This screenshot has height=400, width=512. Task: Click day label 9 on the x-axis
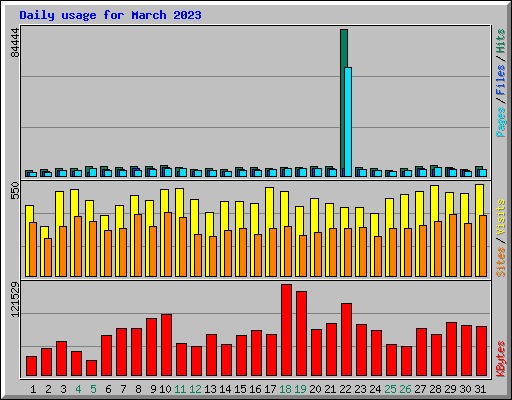coord(153,389)
